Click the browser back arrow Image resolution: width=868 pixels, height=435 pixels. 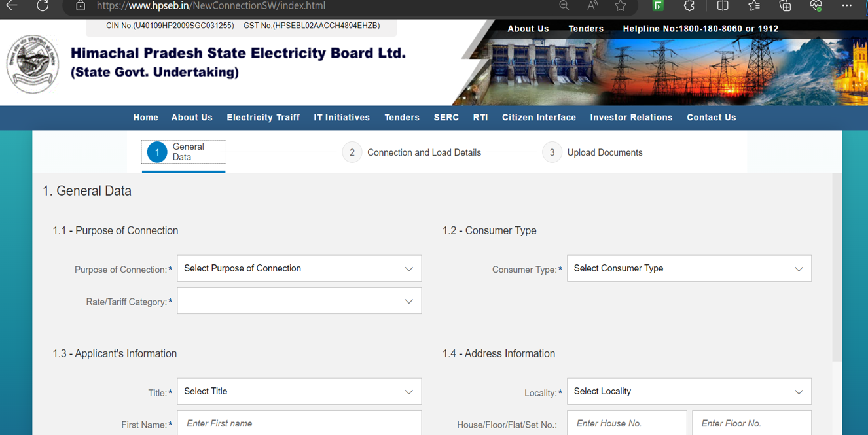coord(12,6)
